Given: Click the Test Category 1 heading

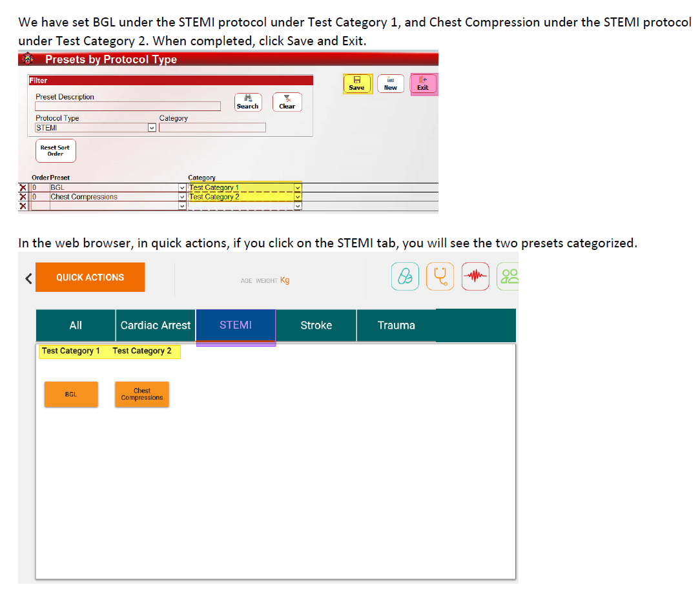Looking at the screenshot, I should pyautogui.click(x=71, y=351).
